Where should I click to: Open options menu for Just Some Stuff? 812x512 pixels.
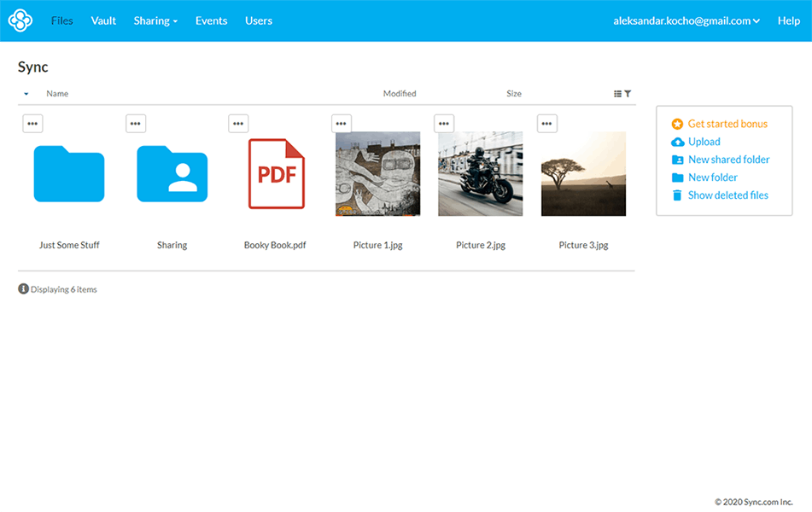pos(32,124)
